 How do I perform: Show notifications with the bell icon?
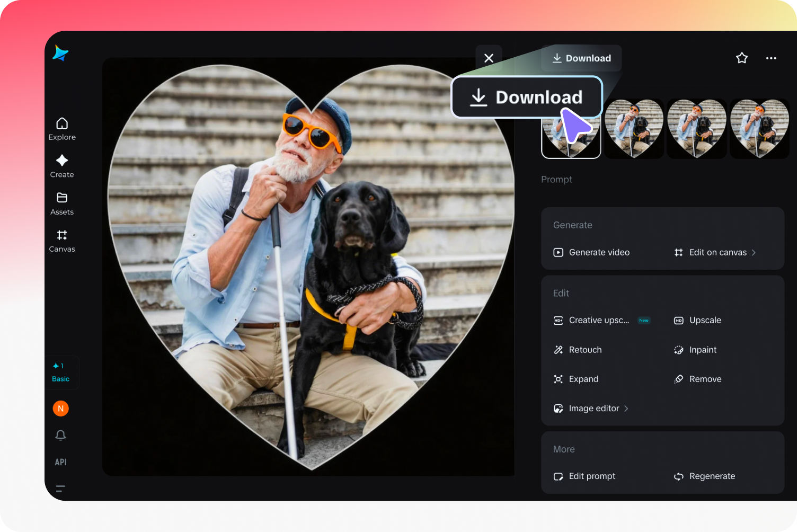coord(61,435)
